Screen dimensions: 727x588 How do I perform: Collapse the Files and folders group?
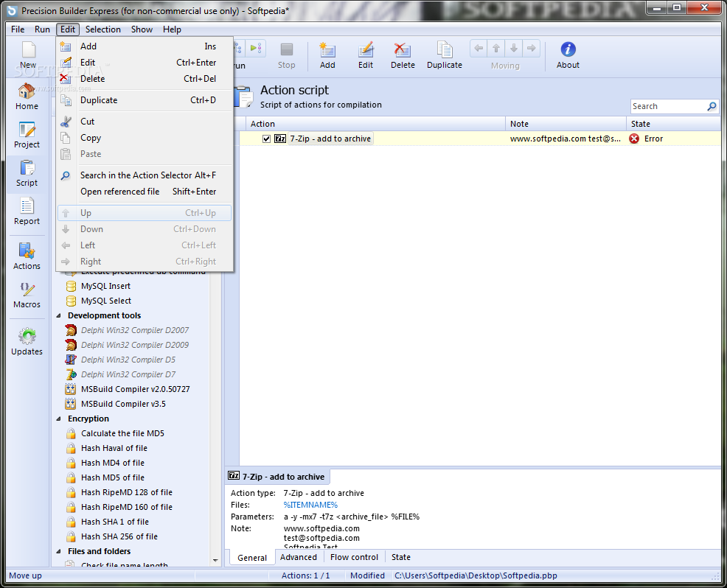[x=58, y=551]
